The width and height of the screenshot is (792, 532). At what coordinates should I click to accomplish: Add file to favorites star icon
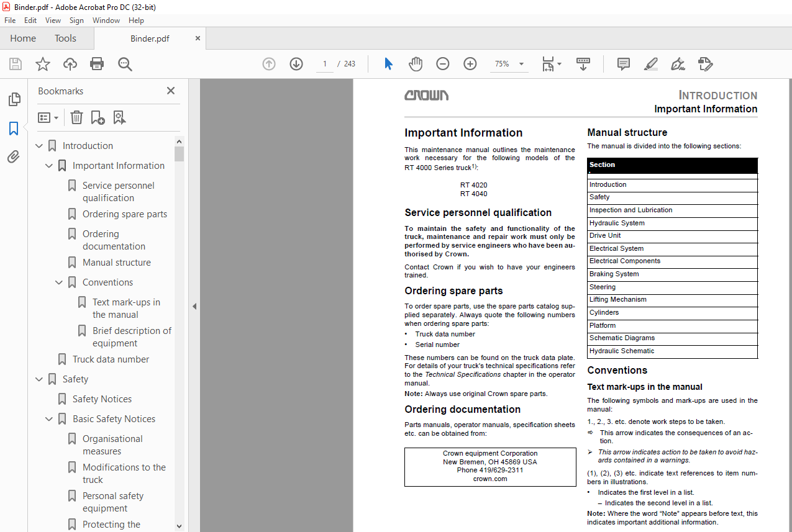tap(43, 64)
